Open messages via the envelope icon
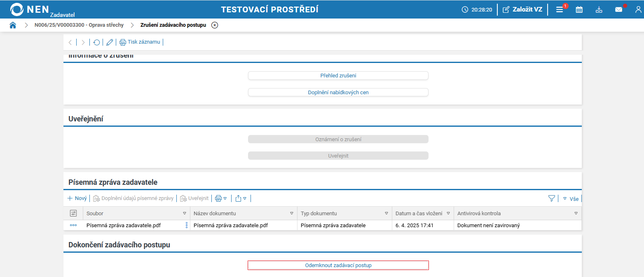644x277 pixels. tap(618, 9)
